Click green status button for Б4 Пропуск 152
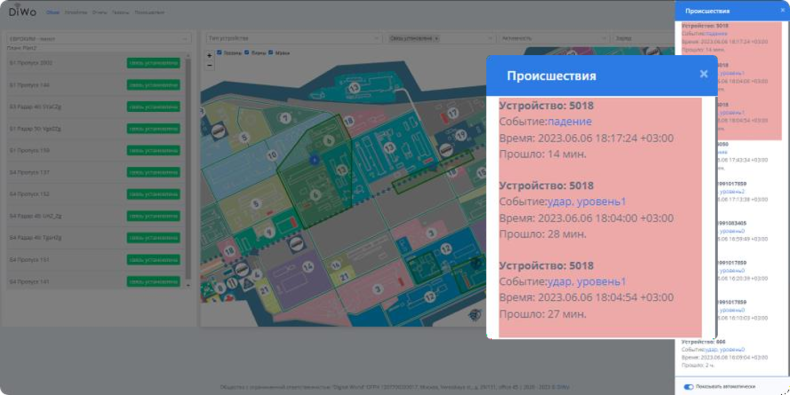Screen dimensions: 790x395 [x=153, y=194]
